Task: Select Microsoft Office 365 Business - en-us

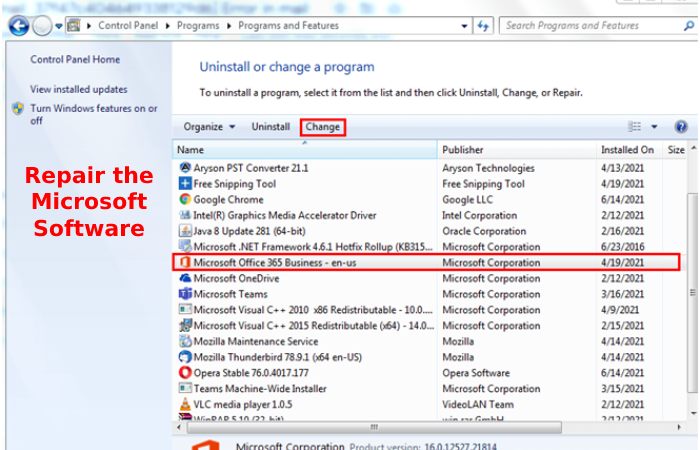Action: click(275, 262)
